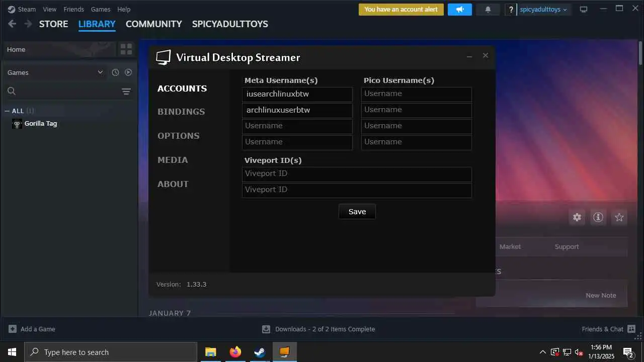Select the OPTIONS section

(x=178, y=136)
